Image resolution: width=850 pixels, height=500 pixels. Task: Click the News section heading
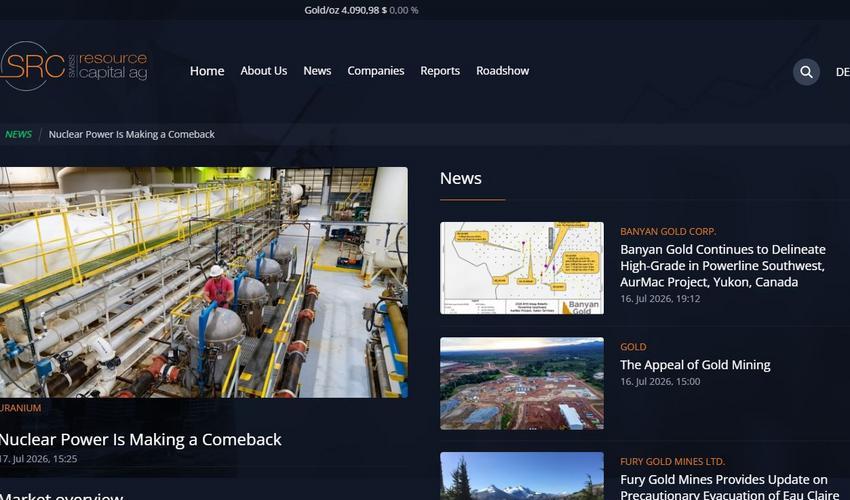coord(461,178)
